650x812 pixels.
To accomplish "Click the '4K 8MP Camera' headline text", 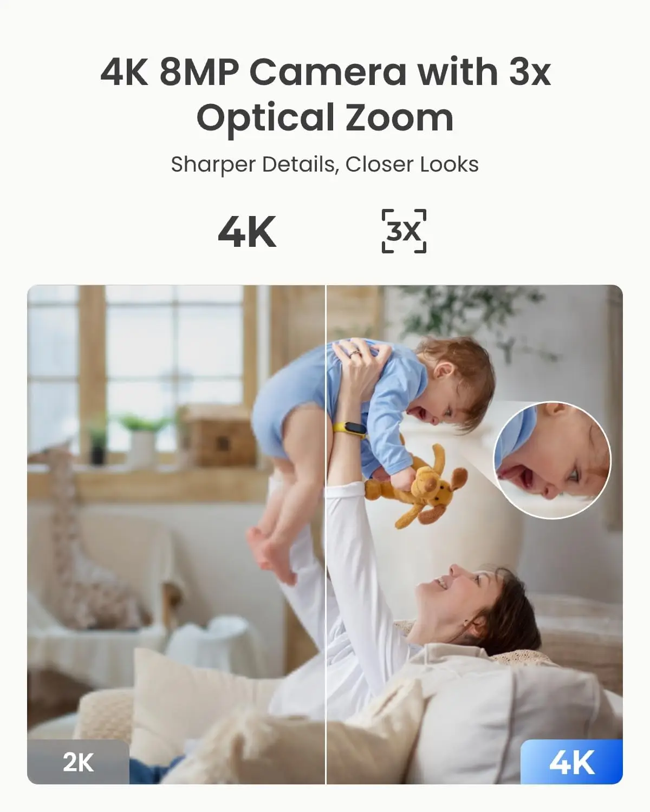I will click(x=253, y=72).
